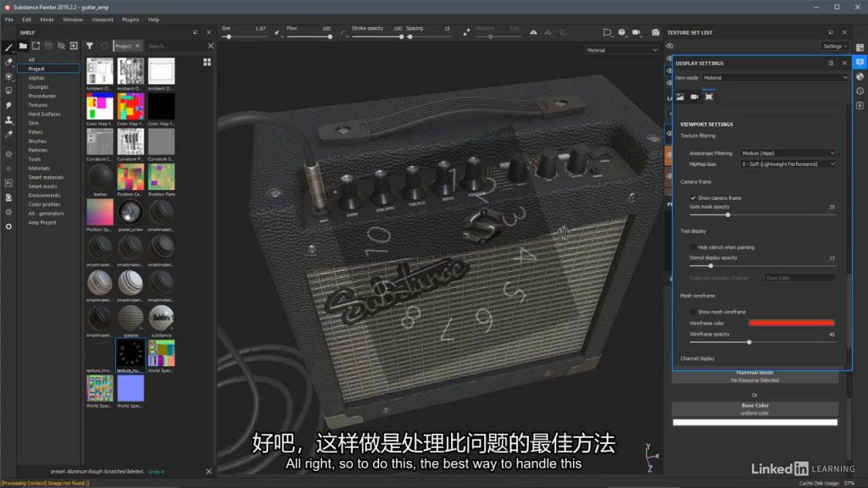This screenshot has width=868, height=488.
Task: Select the Eraser tool
Action: click(x=8, y=62)
